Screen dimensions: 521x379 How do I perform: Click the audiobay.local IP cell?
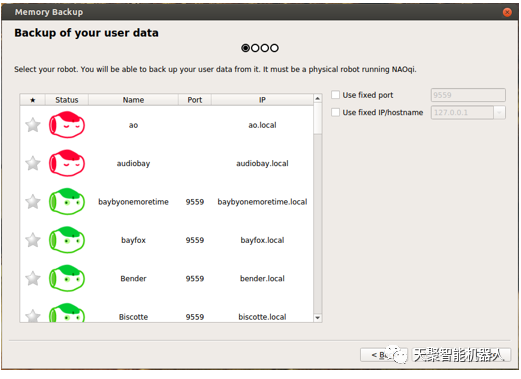(x=262, y=164)
